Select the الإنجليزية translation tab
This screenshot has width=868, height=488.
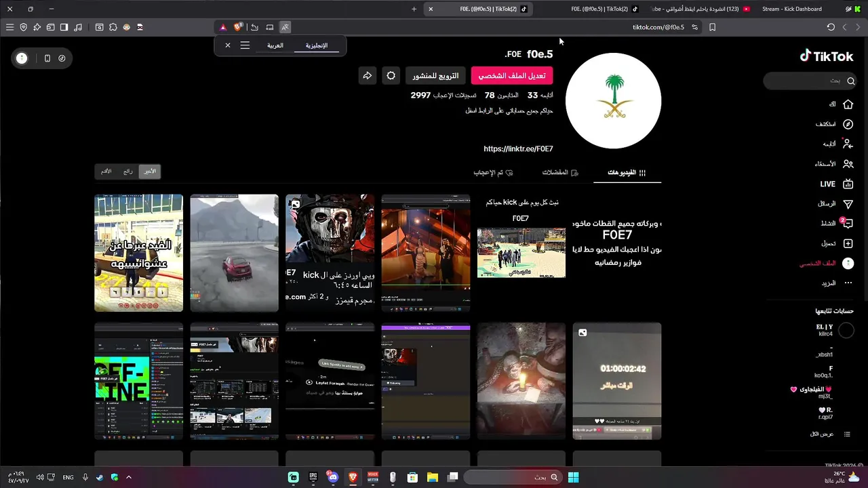tap(316, 45)
